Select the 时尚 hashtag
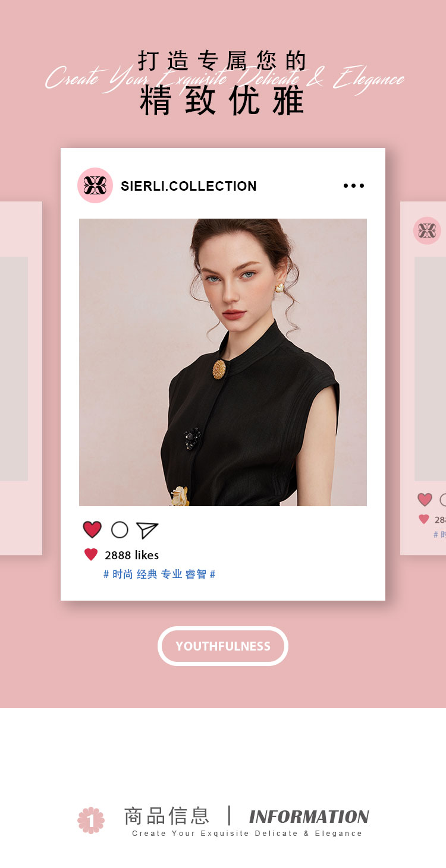The height and width of the screenshot is (868, 446). [123, 575]
